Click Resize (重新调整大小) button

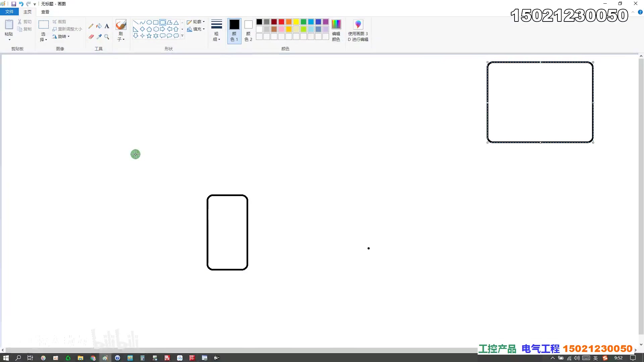pos(67,29)
